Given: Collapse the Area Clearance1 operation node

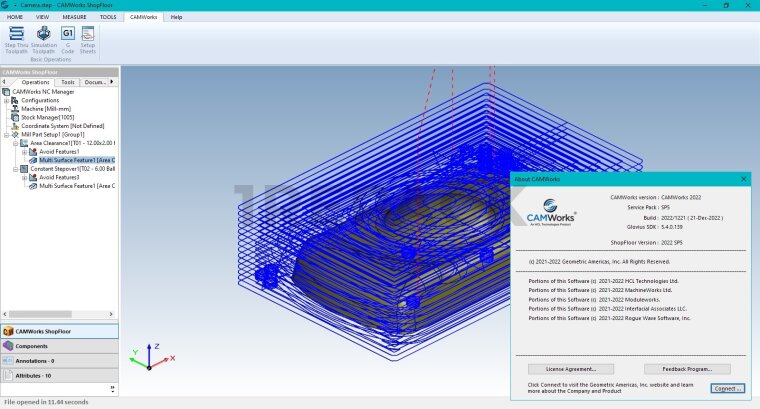Looking at the screenshot, I should pyautogui.click(x=15, y=143).
